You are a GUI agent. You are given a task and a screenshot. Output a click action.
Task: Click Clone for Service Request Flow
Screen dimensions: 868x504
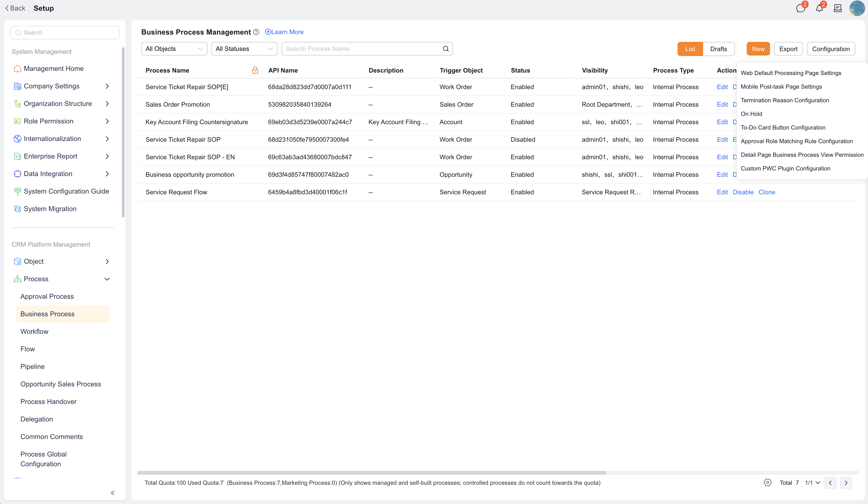click(767, 192)
